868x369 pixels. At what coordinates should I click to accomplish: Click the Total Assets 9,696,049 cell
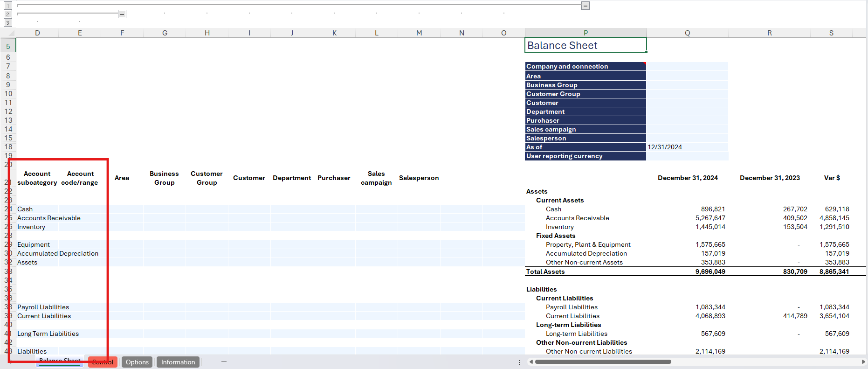687,272
